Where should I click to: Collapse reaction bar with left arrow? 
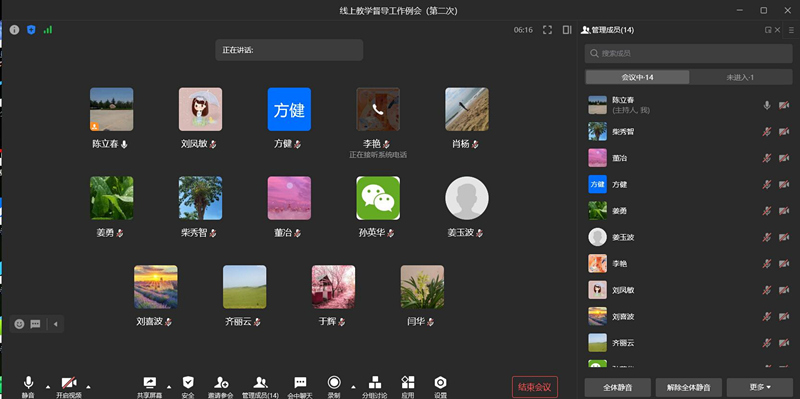click(56, 324)
